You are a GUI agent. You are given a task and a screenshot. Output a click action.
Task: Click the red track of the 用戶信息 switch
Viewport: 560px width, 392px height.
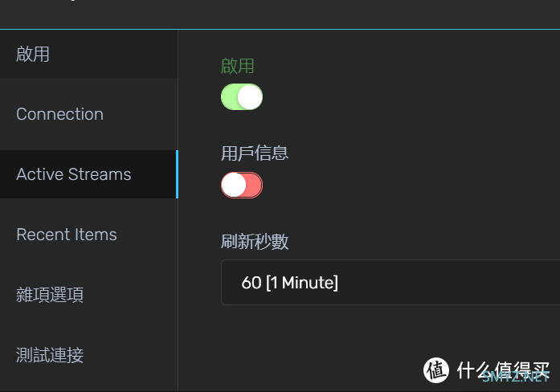click(255, 185)
